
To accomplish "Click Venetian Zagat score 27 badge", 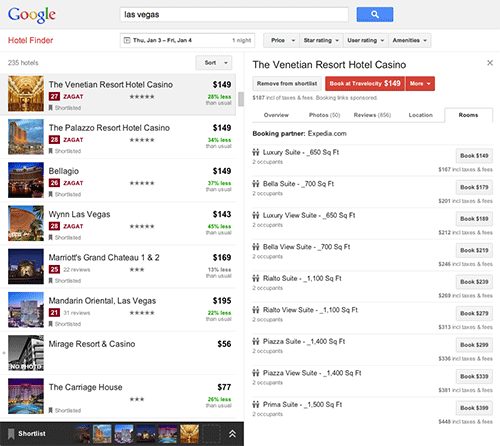I will [54, 97].
